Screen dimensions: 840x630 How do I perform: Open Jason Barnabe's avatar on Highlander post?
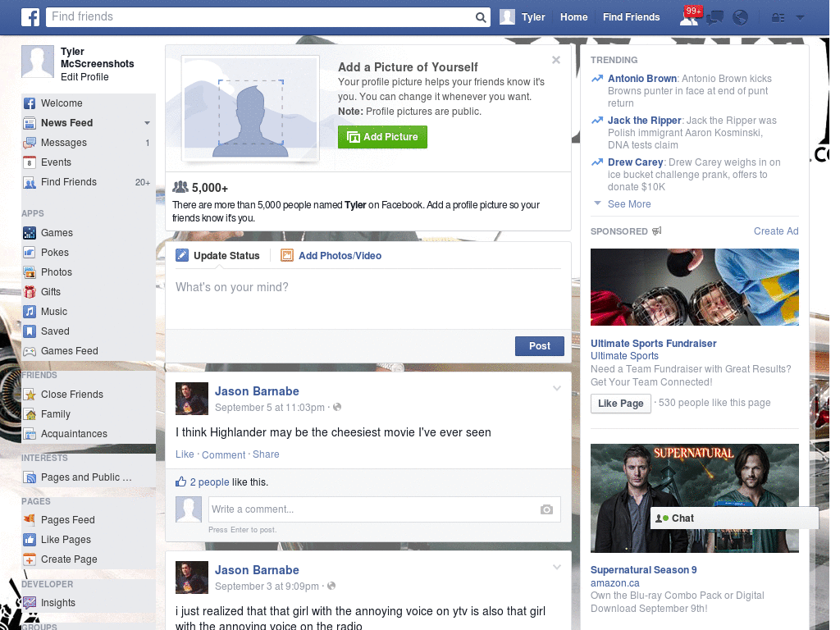point(192,399)
